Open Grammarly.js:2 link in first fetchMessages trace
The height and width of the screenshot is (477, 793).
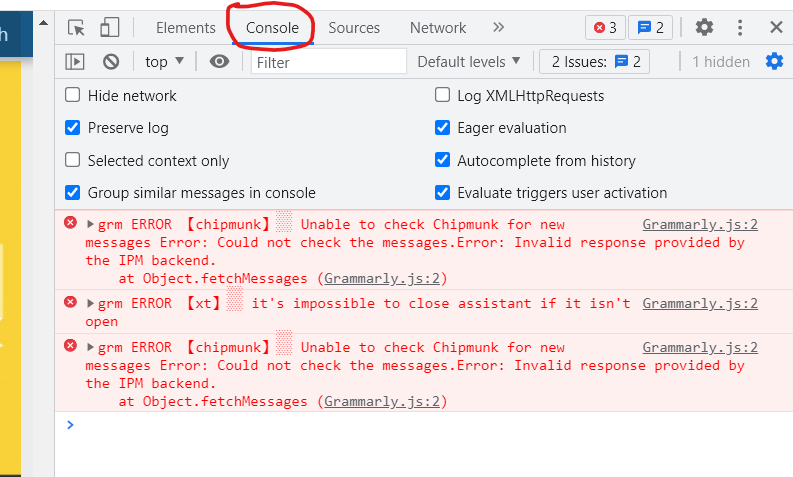pos(382,278)
